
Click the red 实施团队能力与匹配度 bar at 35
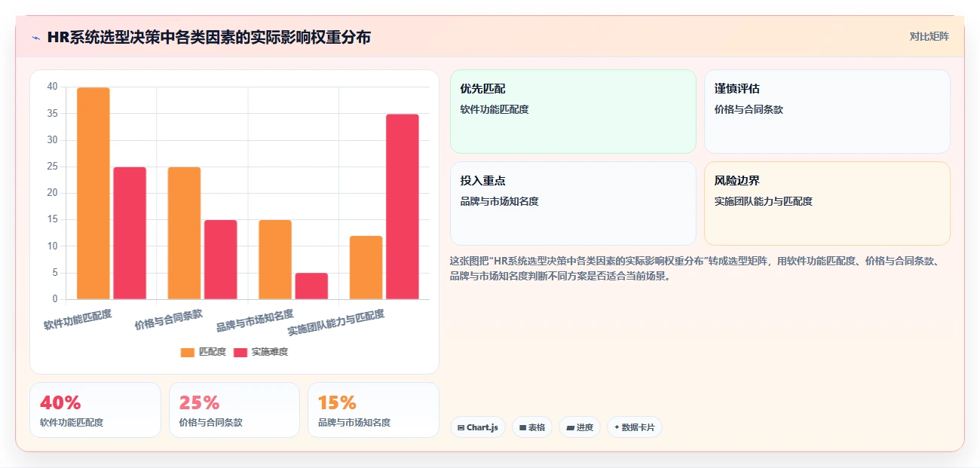pyautogui.click(x=403, y=206)
